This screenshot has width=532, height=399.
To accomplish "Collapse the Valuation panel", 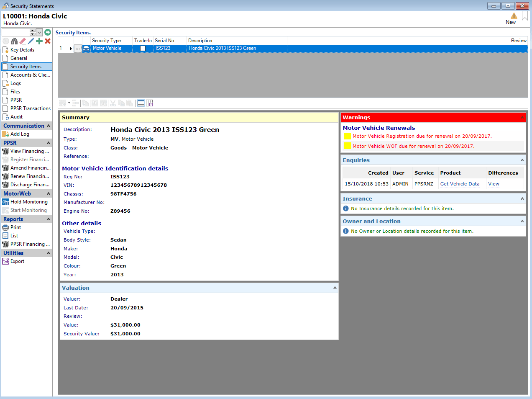I will [x=335, y=288].
